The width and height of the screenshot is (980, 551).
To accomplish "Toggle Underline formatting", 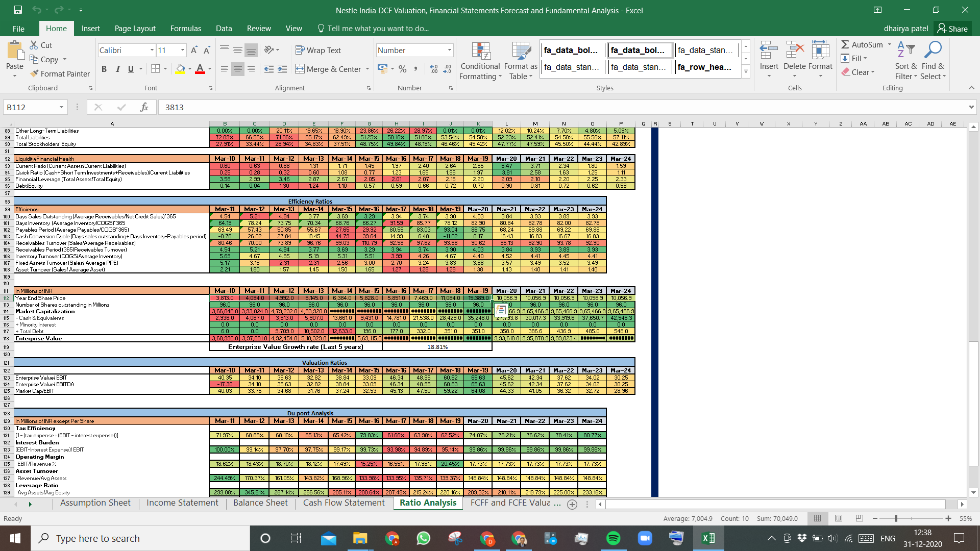I will pyautogui.click(x=131, y=69).
